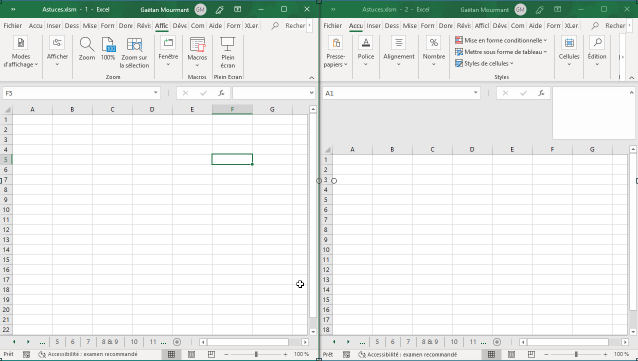Select row 12 header in left window
638x361 pixels.
point(6,230)
